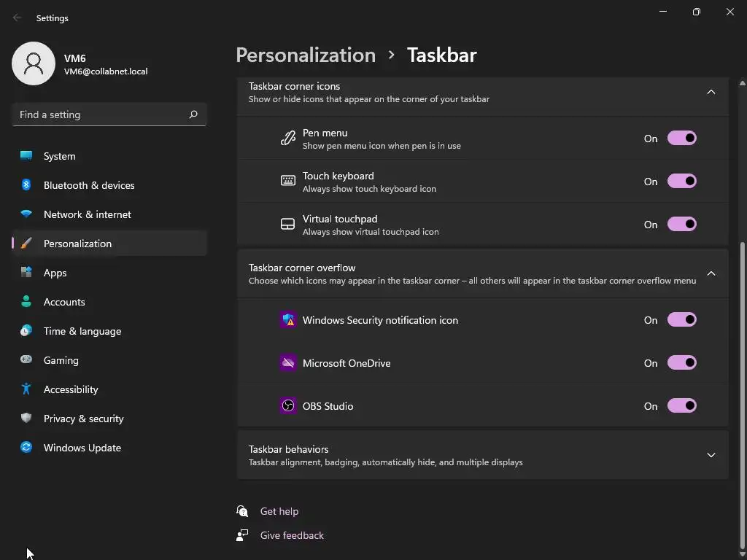The height and width of the screenshot is (560, 747).
Task: Click the Bluetooth & devices icon
Action: coord(26,185)
